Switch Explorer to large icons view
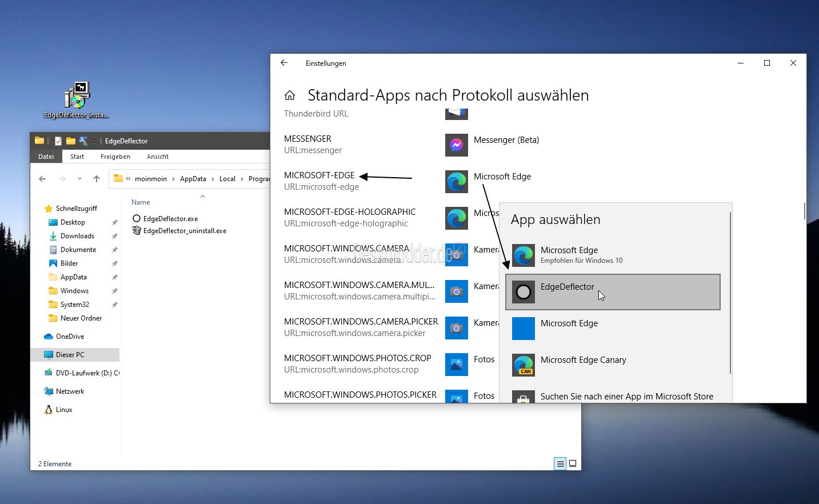Image resolution: width=819 pixels, height=504 pixels. 573,463
